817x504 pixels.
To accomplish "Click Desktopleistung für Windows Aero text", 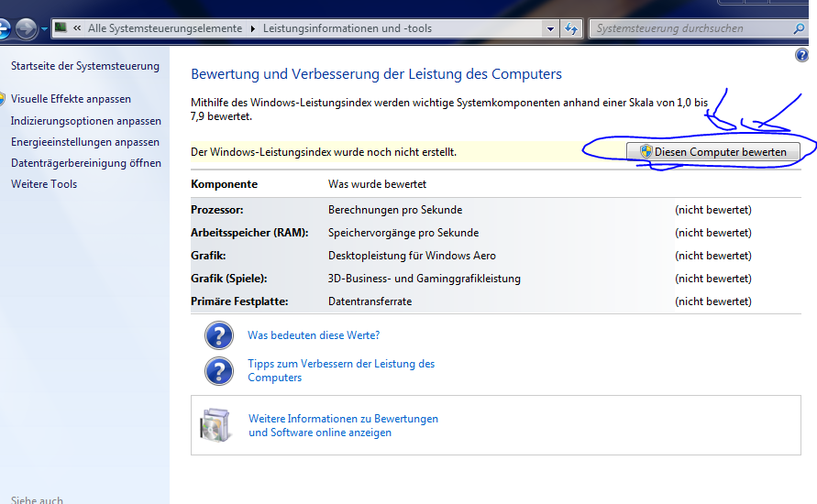I will (x=412, y=256).
